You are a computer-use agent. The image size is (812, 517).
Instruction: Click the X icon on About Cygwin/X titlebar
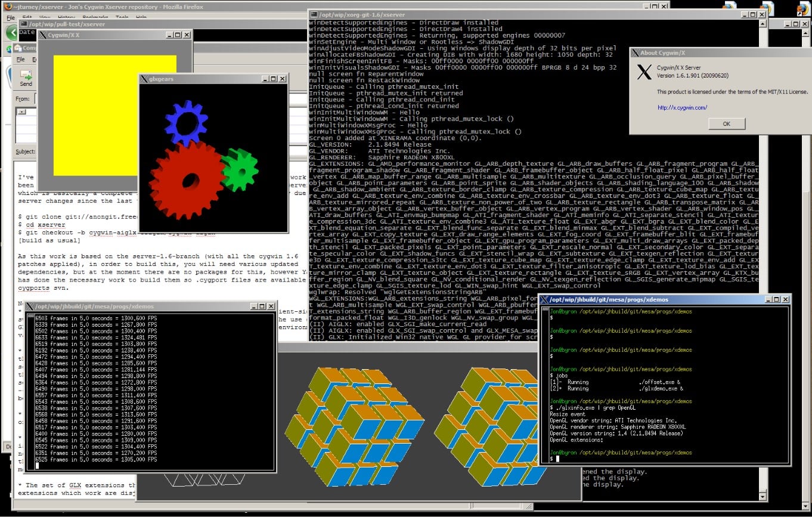click(636, 52)
